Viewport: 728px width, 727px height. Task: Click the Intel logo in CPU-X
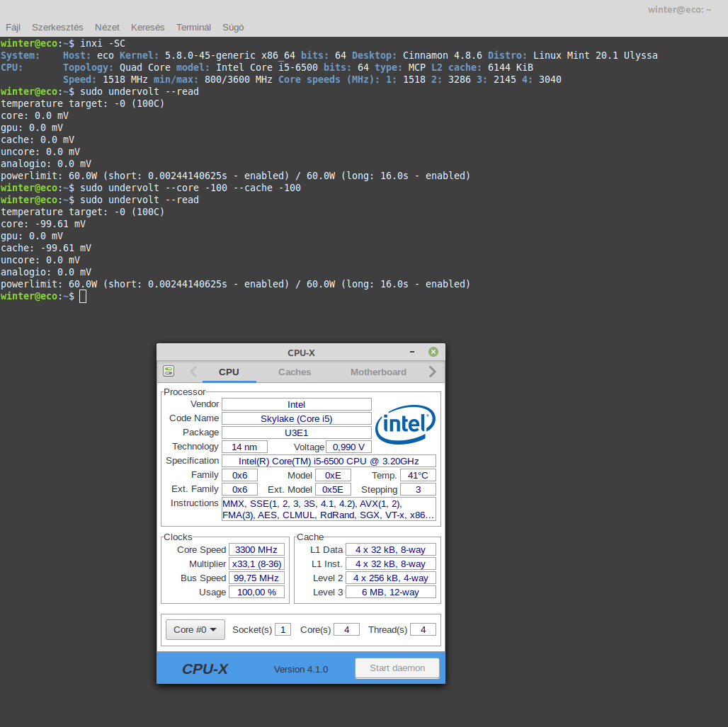pos(405,424)
